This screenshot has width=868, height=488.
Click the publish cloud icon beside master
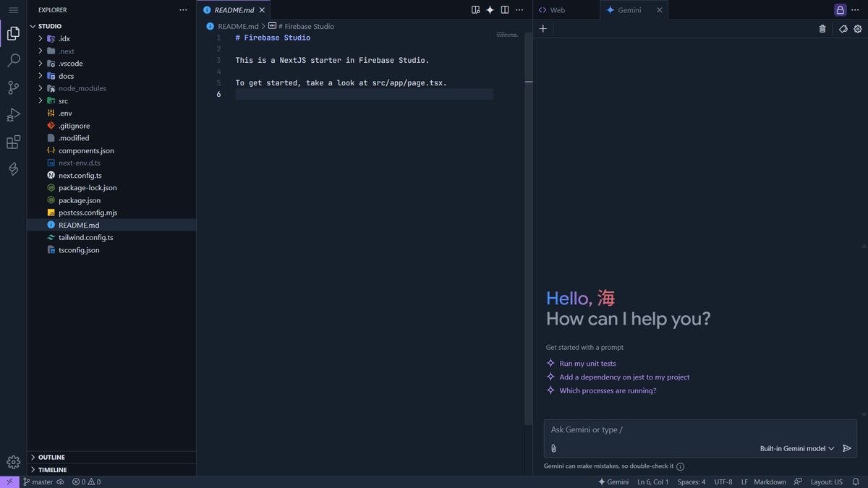tap(61, 481)
